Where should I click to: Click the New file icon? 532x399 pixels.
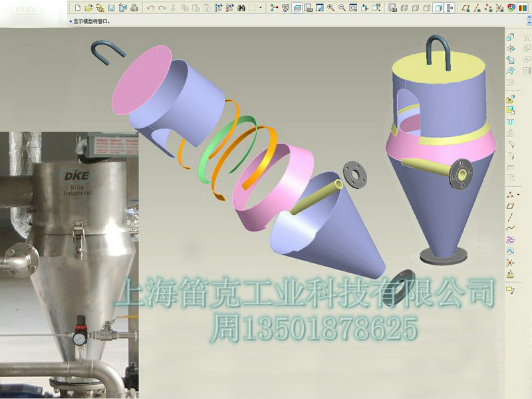tap(77, 8)
